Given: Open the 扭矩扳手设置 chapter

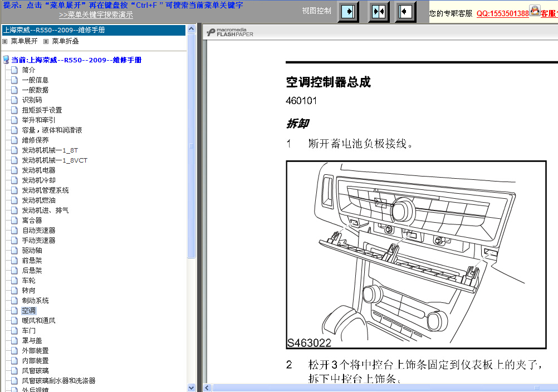Looking at the screenshot, I should pos(42,110).
